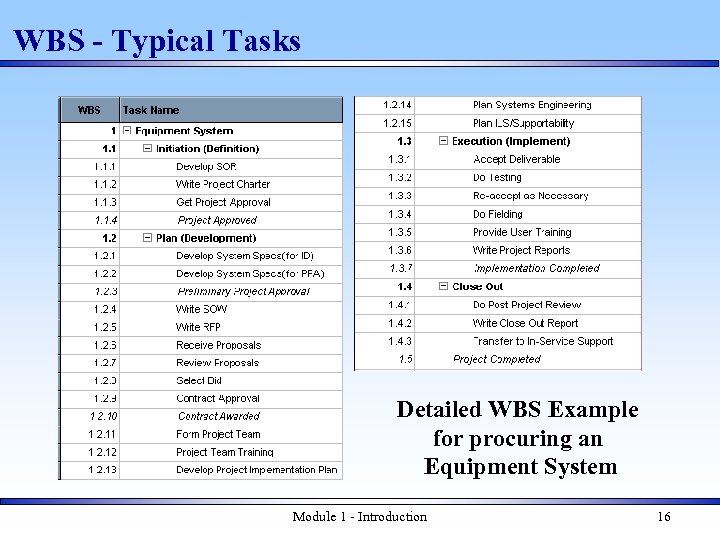Image resolution: width=720 pixels, height=540 pixels.
Task: Select the Write SOW task
Action: coord(201,309)
